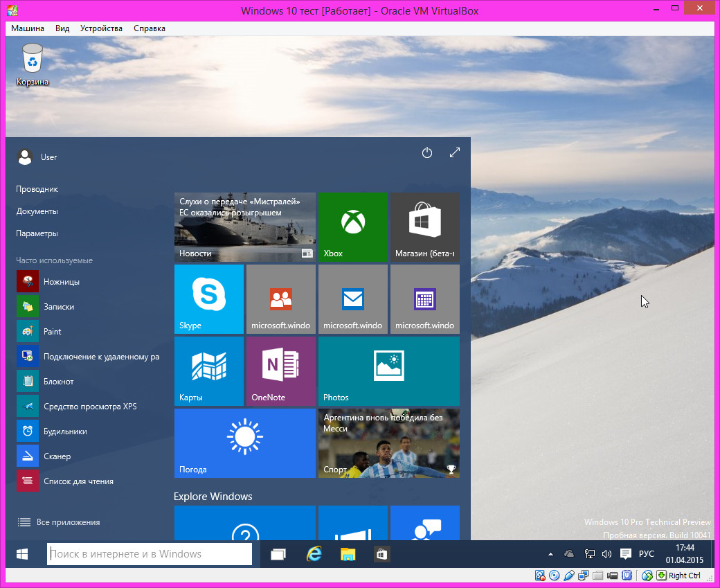Open the Погода weather tile
Viewport: 720px width, 588px height.
tap(245, 443)
